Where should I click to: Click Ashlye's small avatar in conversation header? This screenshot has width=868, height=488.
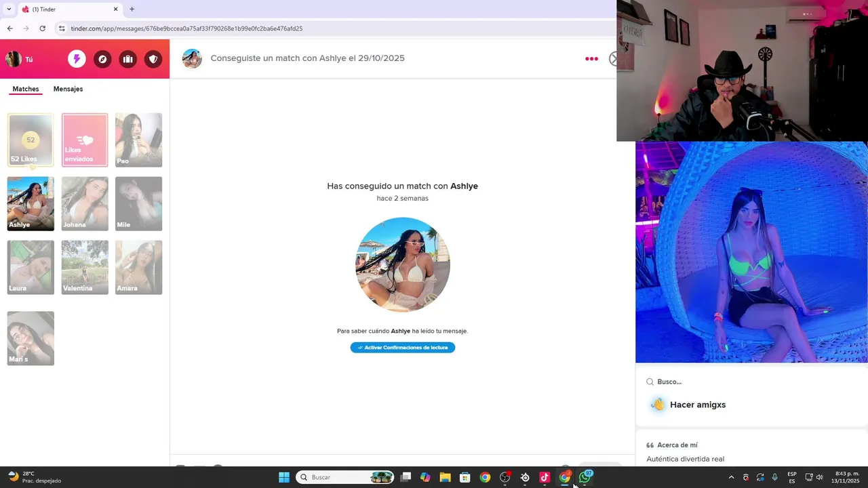tap(192, 58)
